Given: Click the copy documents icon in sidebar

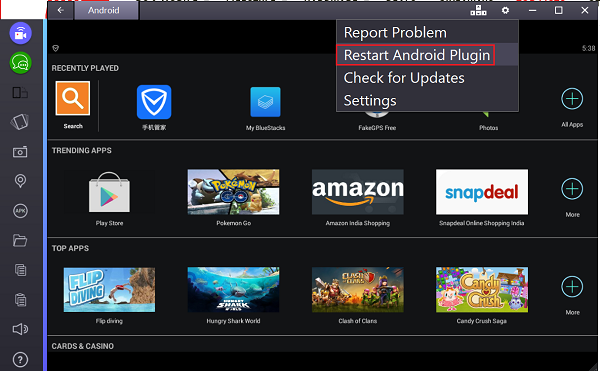Looking at the screenshot, I should coord(20,270).
